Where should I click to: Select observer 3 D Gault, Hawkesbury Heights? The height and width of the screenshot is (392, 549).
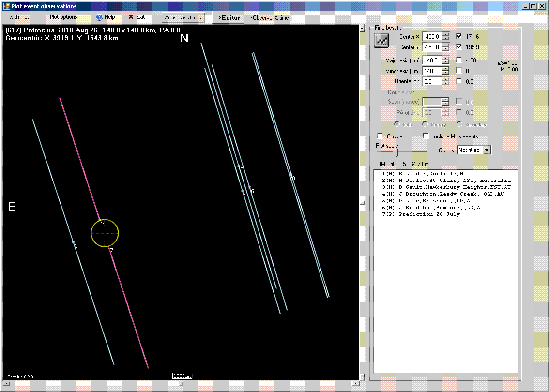point(446,187)
